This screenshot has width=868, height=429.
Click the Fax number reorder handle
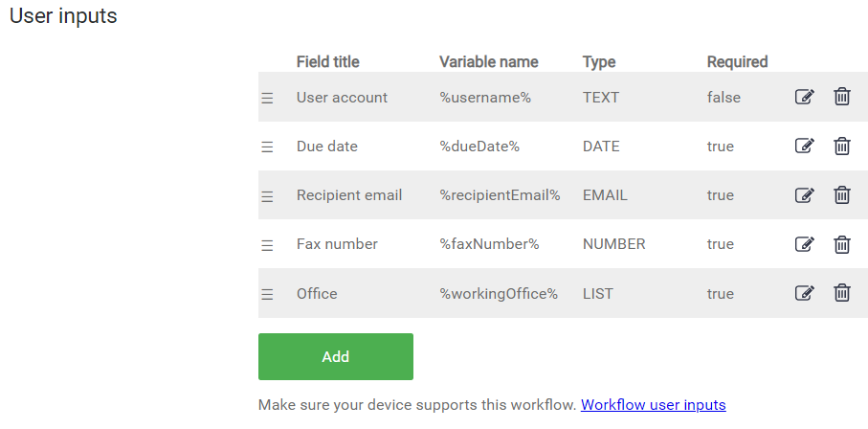[268, 245]
